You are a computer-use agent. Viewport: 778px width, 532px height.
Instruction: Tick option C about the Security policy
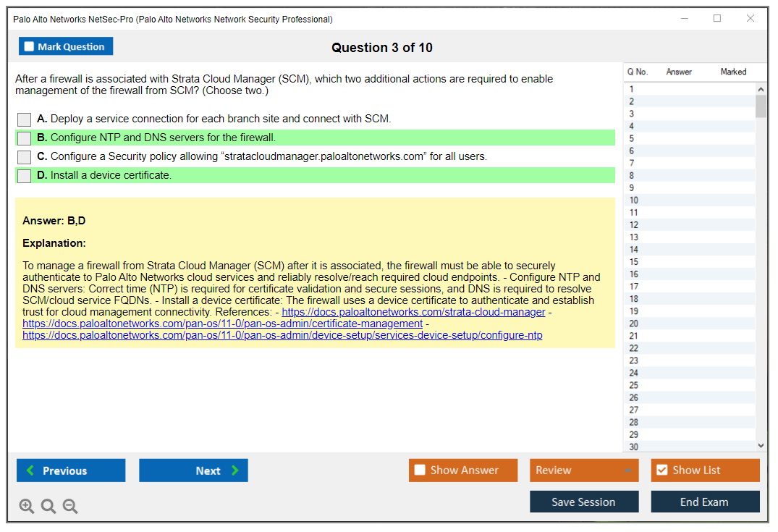(25, 157)
